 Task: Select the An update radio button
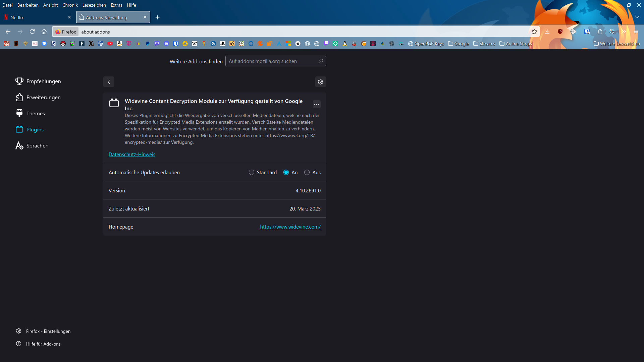click(x=286, y=172)
